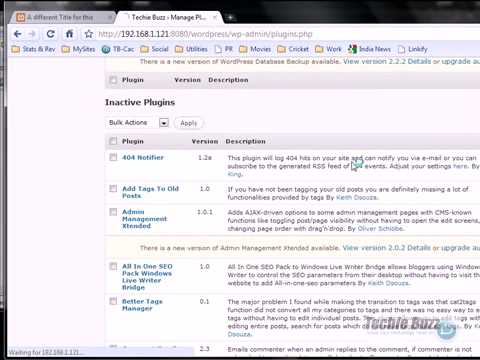Screen dimensions: 480x360
Task: Check the Better Tags Manager checkbox
Action: 113,301
